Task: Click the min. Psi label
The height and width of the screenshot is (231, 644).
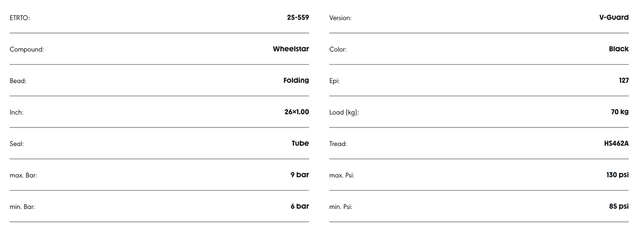Action: [341, 207]
